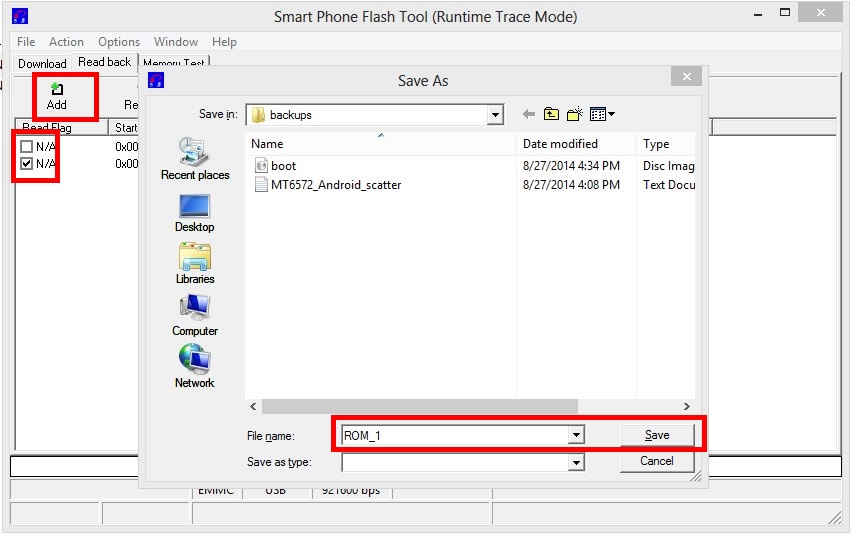Viewport: 853px width, 536px height.
Task: Switch to the Memory Test tab
Action: (x=174, y=61)
